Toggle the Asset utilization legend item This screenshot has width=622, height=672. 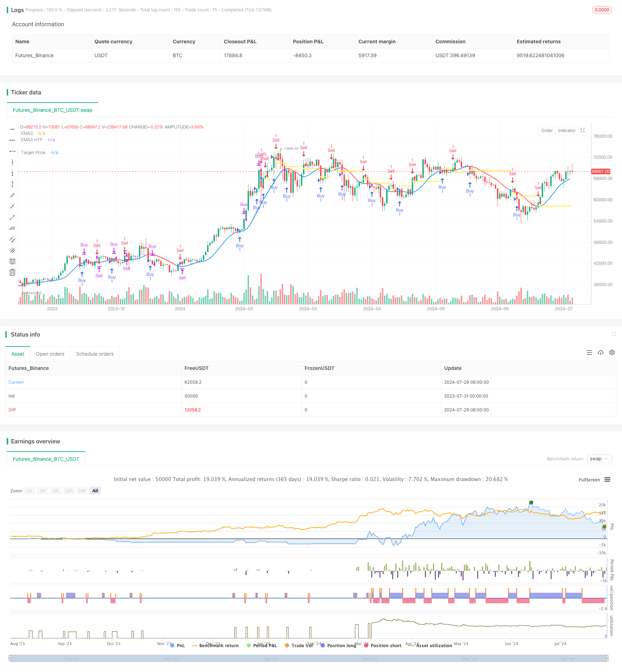point(430,645)
